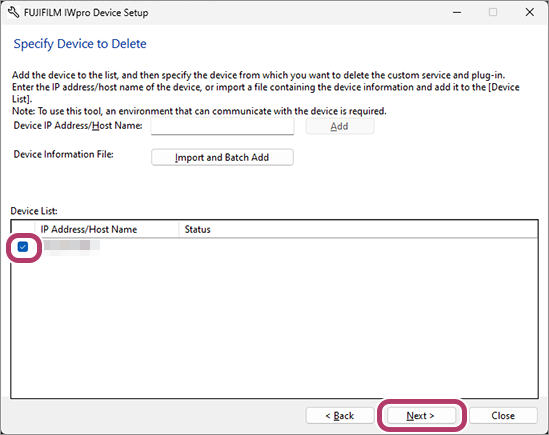The height and width of the screenshot is (435, 549).
Task: Go to previous step with Back
Action: 340,416
